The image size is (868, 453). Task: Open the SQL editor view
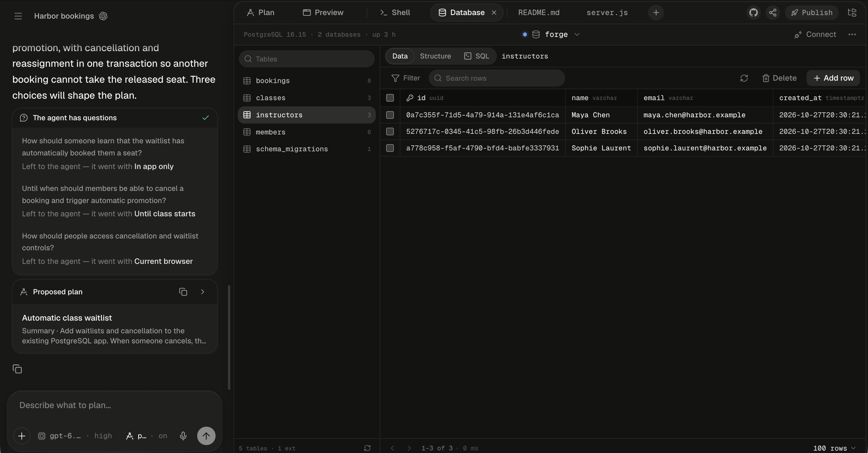(x=477, y=56)
